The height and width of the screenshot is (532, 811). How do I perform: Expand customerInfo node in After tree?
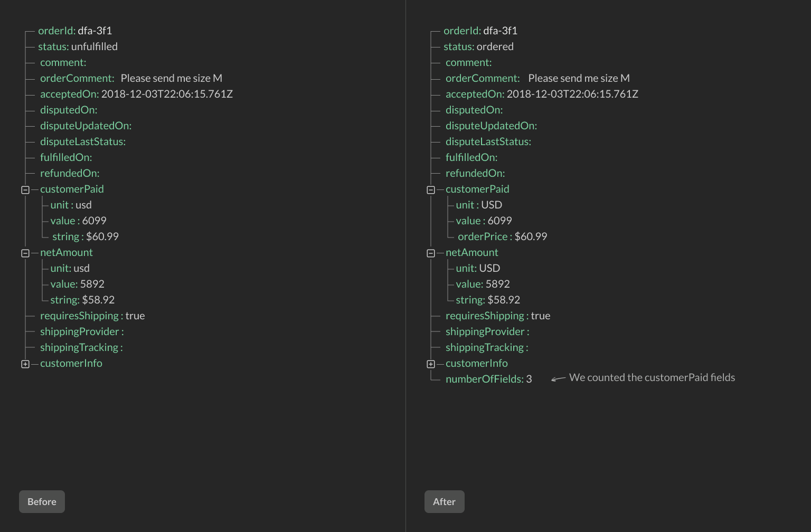(431, 364)
